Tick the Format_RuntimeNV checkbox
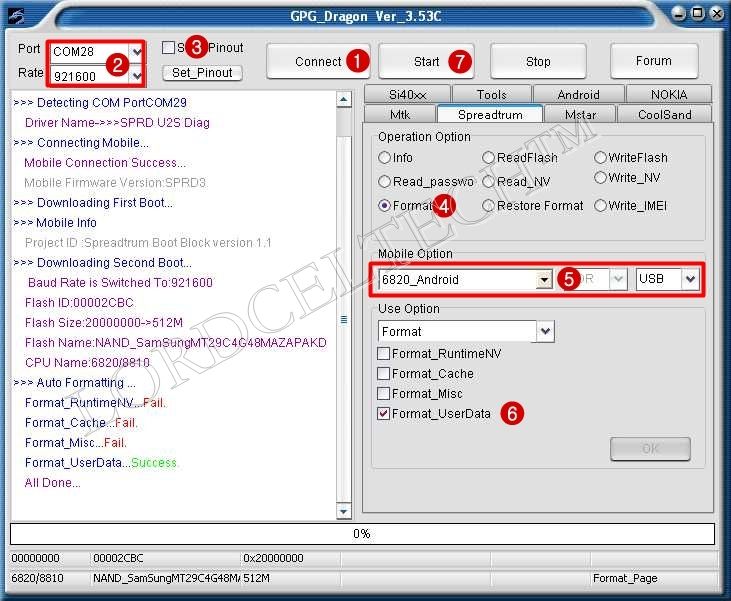Screen dimensions: 731x601 tap(384, 354)
